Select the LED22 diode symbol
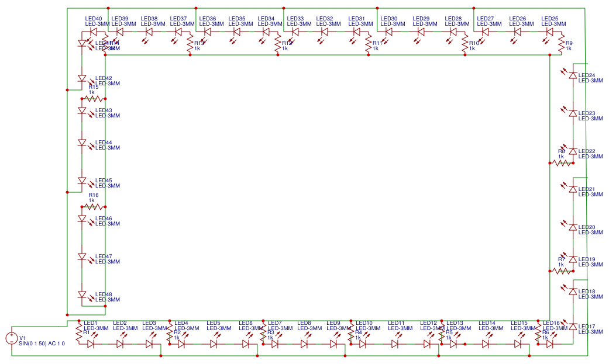Viewport: 609px width, 364px height. click(x=573, y=151)
